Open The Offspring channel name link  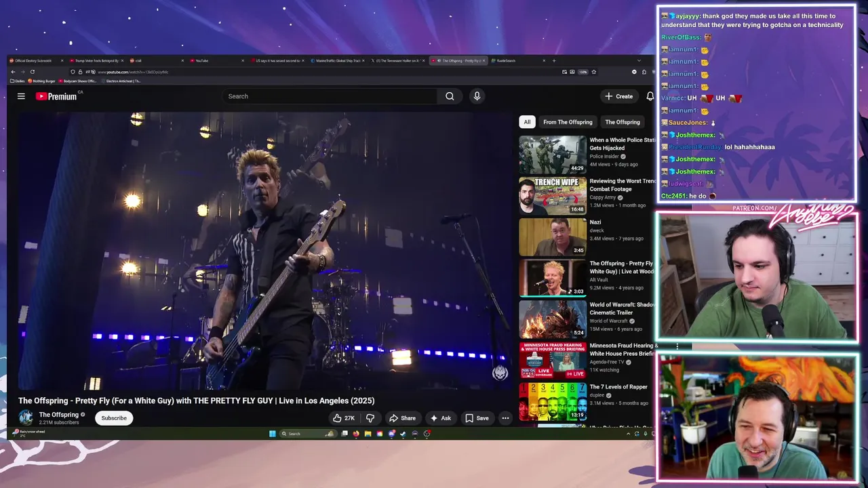point(59,415)
